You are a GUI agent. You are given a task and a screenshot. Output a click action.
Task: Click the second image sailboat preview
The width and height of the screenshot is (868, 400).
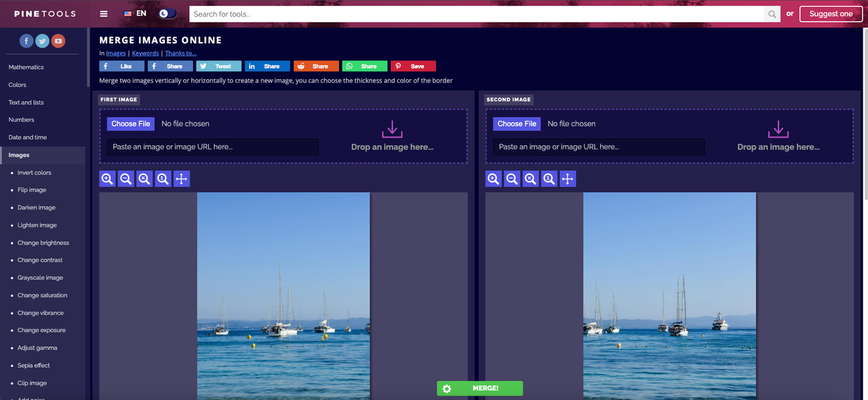coord(670,296)
